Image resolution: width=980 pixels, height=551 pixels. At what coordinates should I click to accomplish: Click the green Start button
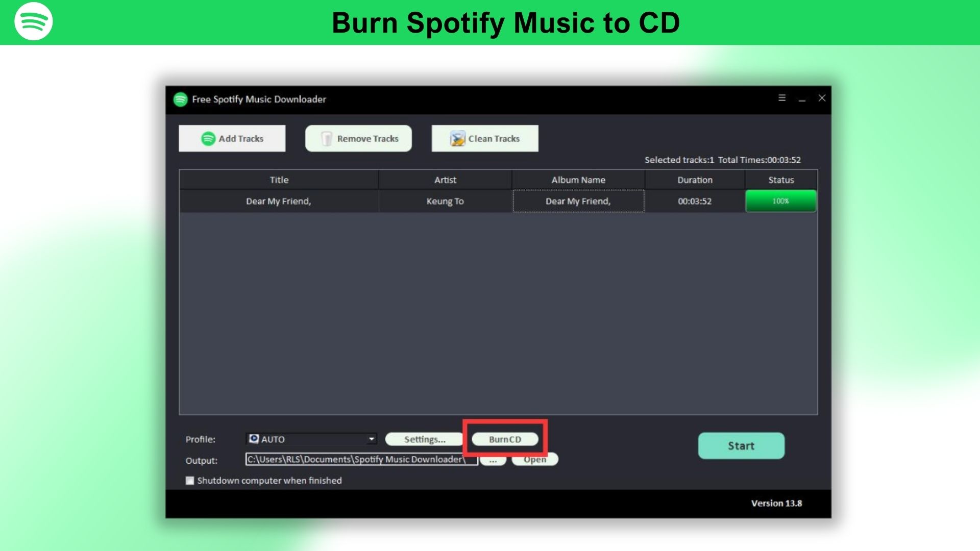[741, 446]
